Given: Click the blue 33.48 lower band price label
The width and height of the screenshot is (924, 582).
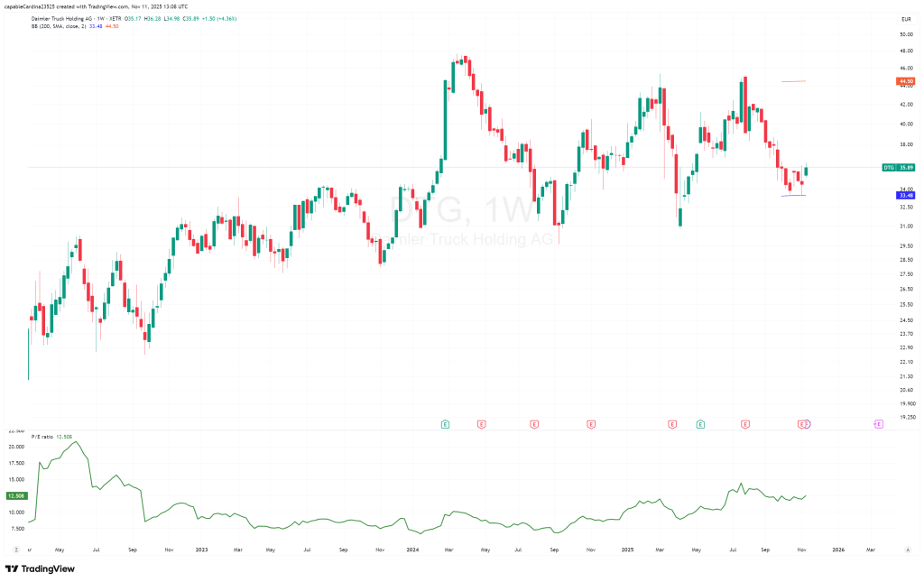Looking at the screenshot, I should point(906,195).
